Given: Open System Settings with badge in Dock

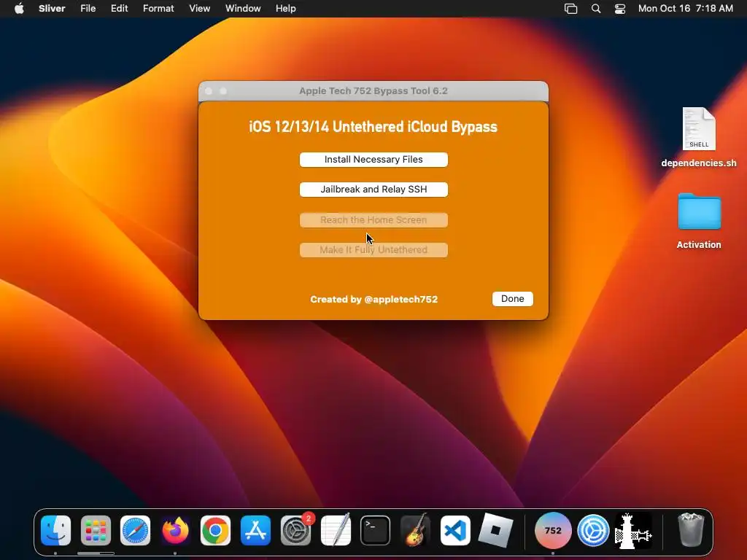Looking at the screenshot, I should pos(296,531).
